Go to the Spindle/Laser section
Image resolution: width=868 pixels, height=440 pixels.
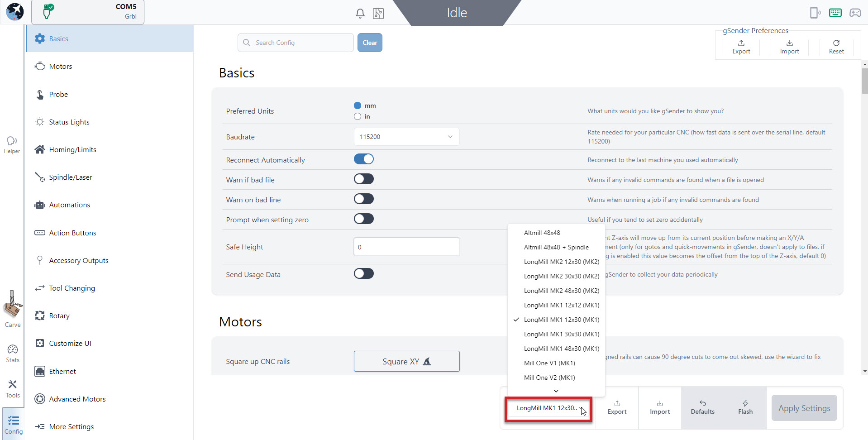click(x=110, y=177)
